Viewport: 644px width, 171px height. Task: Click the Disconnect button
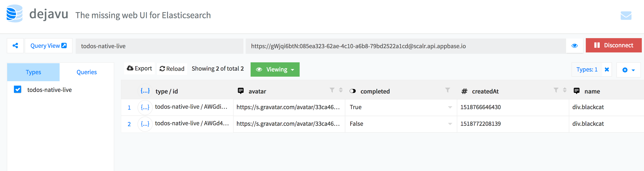(613, 45)
